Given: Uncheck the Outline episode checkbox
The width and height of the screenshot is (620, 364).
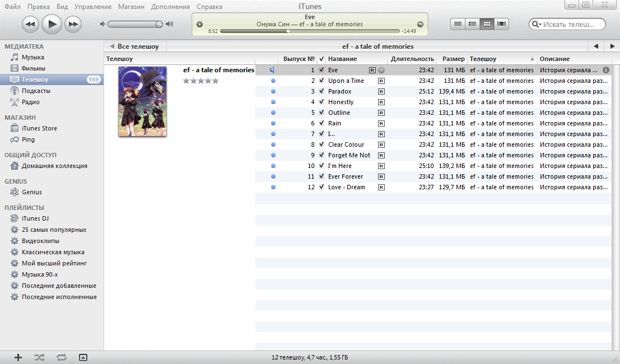Looking at the screenshot, I should pos(321,113).
